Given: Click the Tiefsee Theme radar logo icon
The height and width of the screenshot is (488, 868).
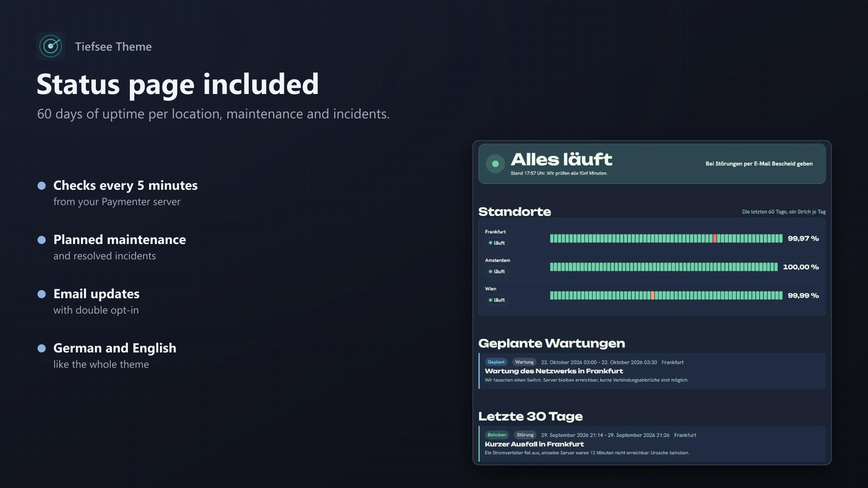Looking at the screenshot, I should tap(51, 46).
